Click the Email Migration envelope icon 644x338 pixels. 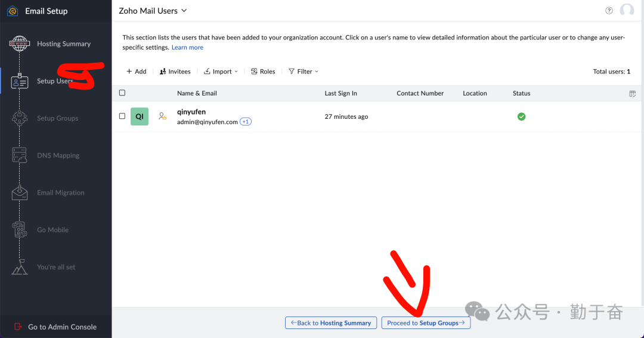coord(20,192)
